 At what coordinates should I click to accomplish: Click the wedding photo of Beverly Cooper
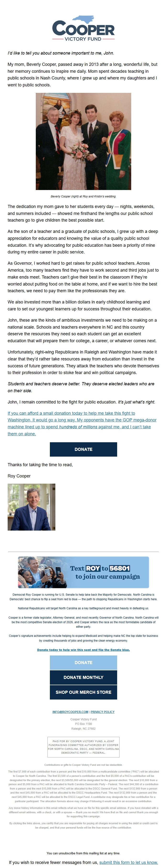point(83,143)
